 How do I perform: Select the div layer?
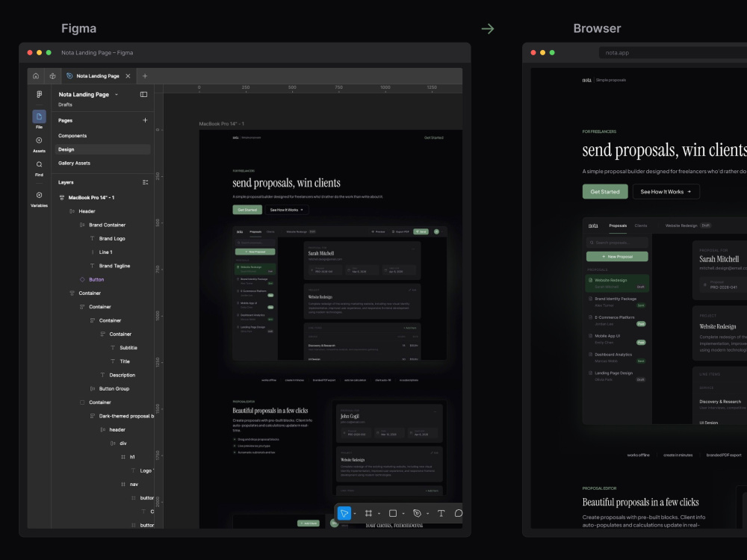[x=123, y=443]
